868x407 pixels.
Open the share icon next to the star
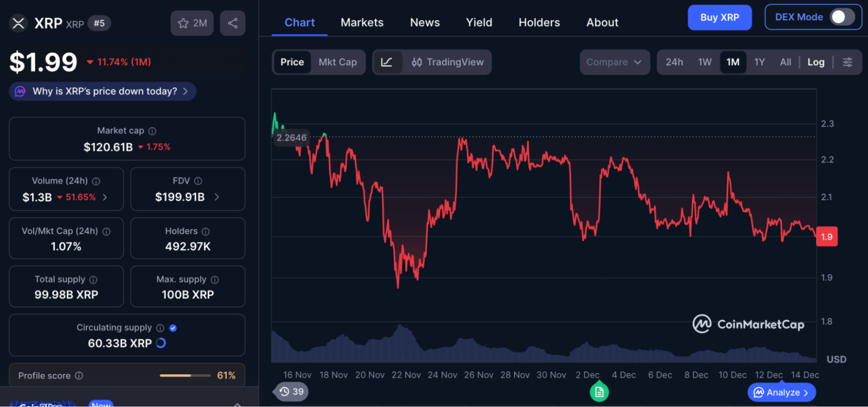(x=232, y=23)
